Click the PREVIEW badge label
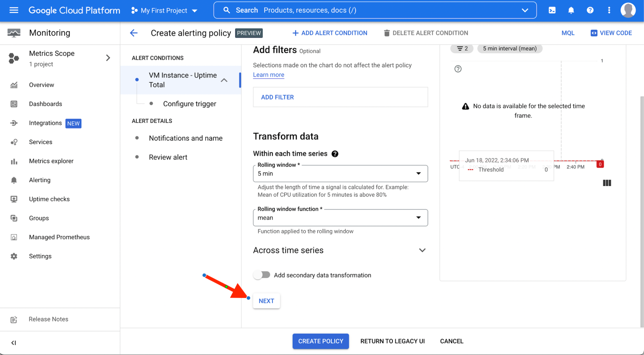The height and width of the screenshot is (355, 644). (x=249, y=33)
